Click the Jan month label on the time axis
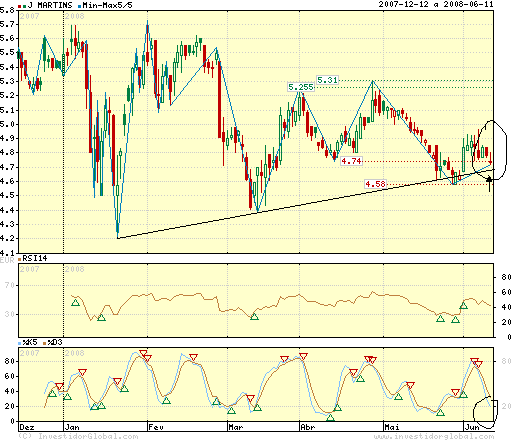This screenshot has width=512, height=440. (72, 427)
